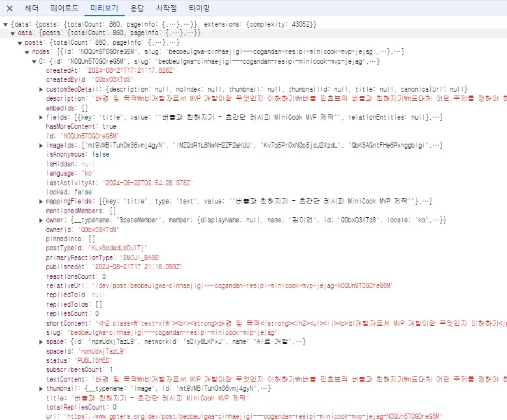Expand the fields array
This screenshot has width=507, height=420.
(41, 117)
